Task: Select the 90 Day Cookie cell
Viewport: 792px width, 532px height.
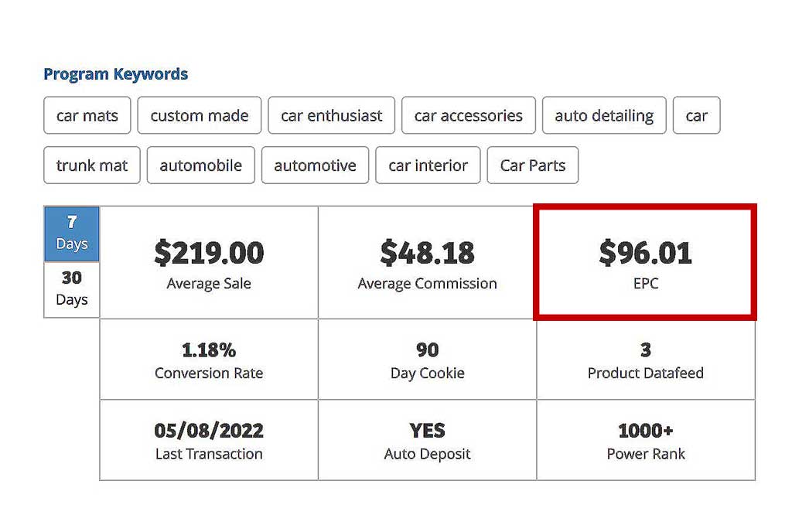Action: [x=427, y=360]
